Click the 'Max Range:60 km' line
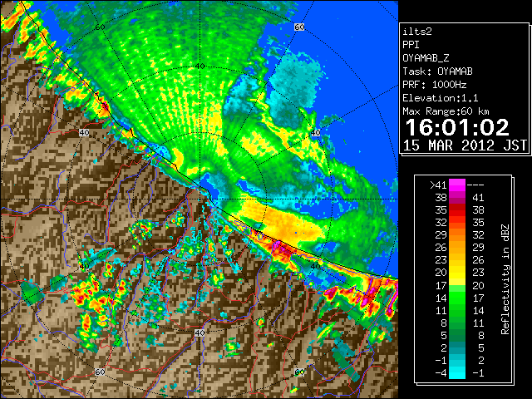 (x=446, y=111)
